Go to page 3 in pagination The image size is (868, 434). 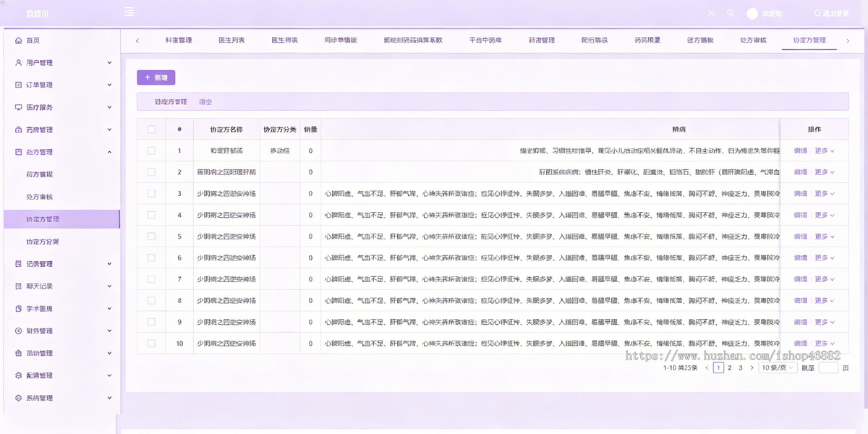pyautogui.click(x=741, y=368)
